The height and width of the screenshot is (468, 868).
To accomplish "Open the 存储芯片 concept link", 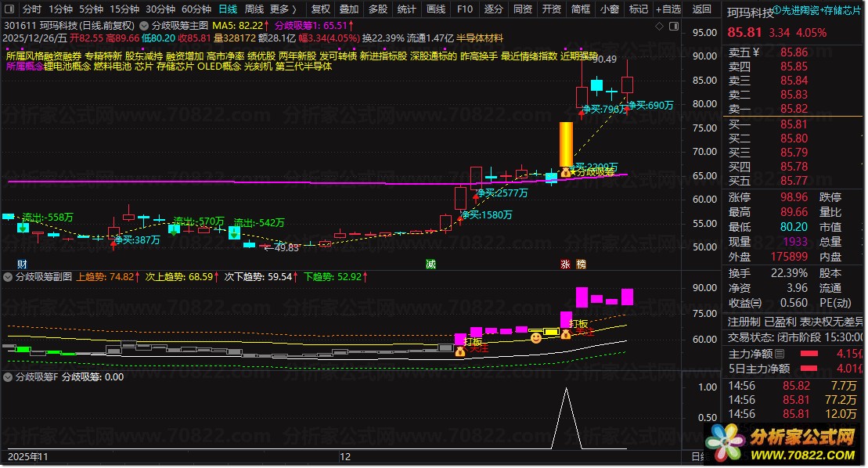I will (175, 66).
